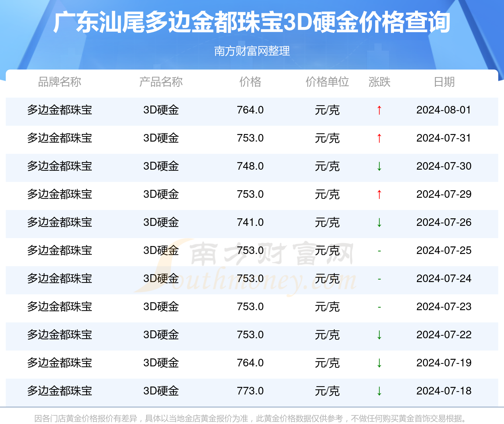
Task: Click the green down arrow for 2024-07-26
Action: tap(379, 223)
